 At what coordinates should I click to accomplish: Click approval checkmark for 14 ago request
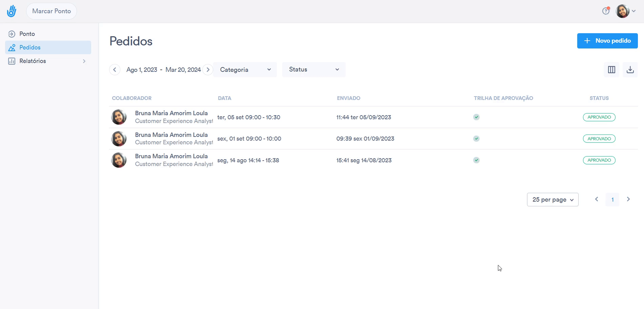(x=476, y=160)
